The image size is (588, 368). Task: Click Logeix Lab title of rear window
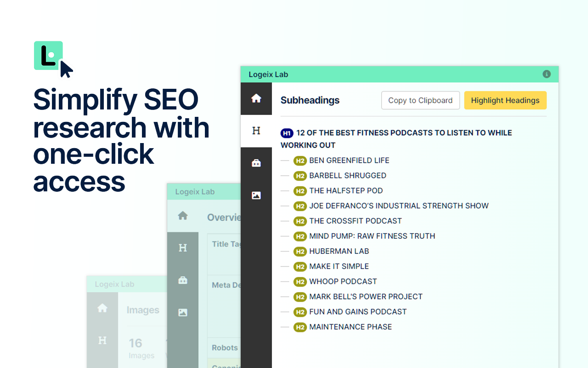point(114,284)
